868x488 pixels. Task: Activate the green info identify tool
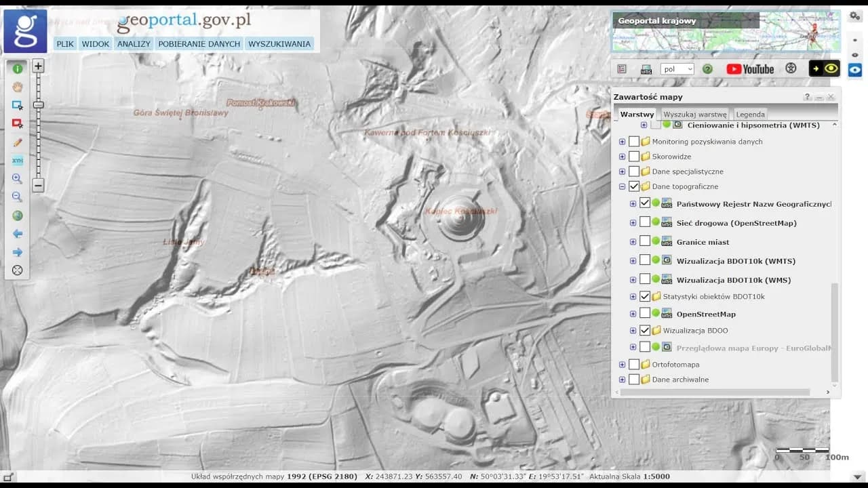click(18, 68)
